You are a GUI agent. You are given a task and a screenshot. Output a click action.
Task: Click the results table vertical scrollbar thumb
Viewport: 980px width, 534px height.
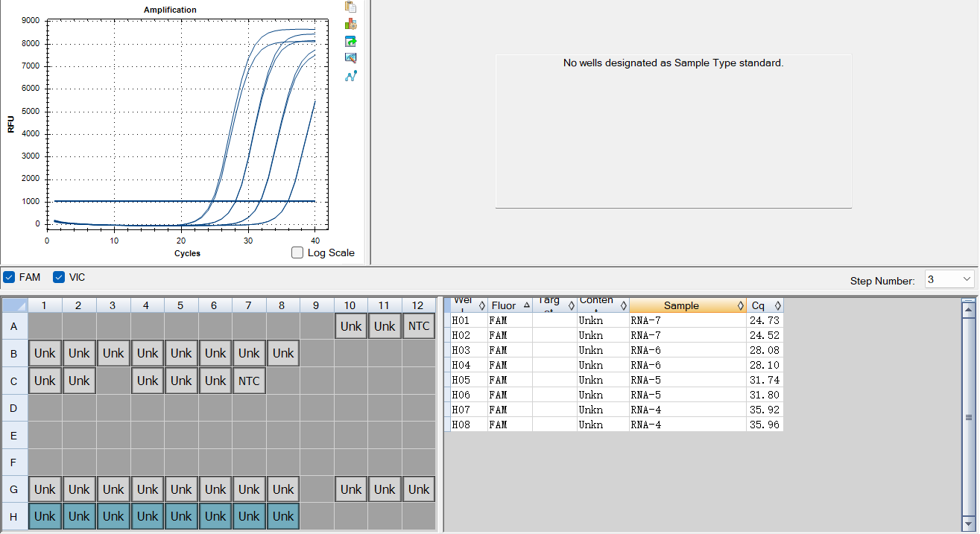pos(968,417)
